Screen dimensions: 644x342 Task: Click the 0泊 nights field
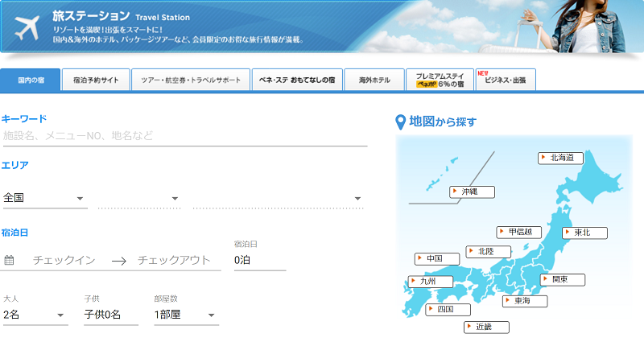pyautogui.click(x=259, y=260)
